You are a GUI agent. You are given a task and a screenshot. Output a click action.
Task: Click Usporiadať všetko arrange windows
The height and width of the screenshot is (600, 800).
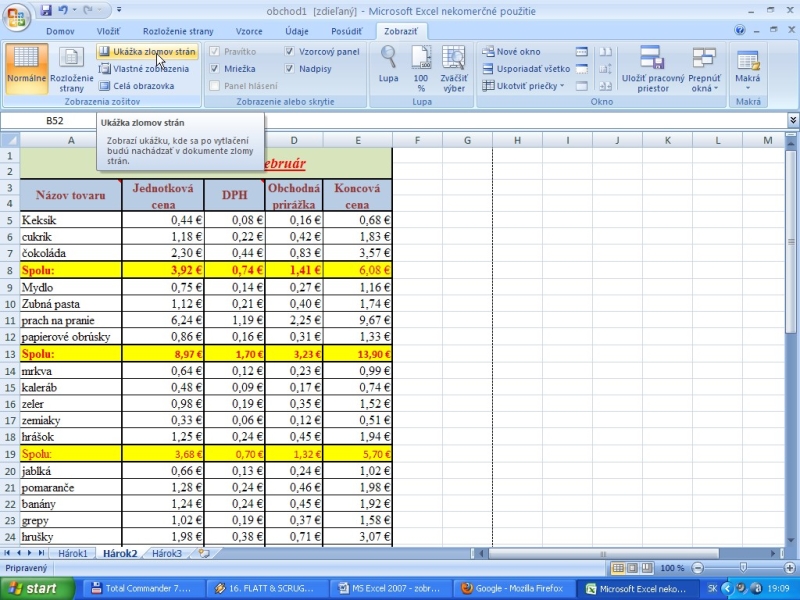(526, 69)
